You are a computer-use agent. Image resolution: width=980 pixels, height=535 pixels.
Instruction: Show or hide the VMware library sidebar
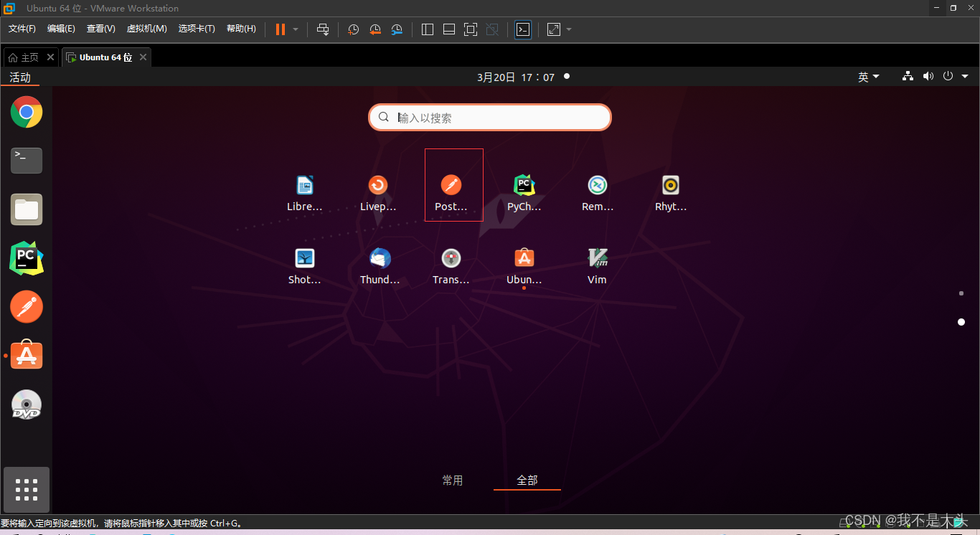[428, 29]
